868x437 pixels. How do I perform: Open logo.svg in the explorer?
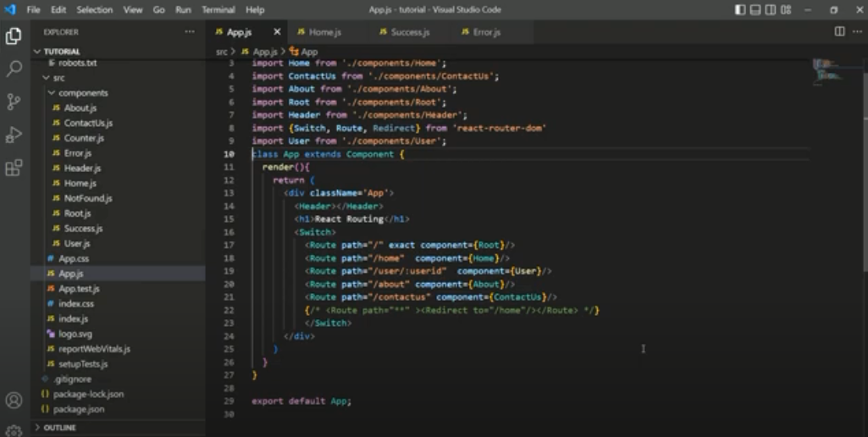coord(75,334)
